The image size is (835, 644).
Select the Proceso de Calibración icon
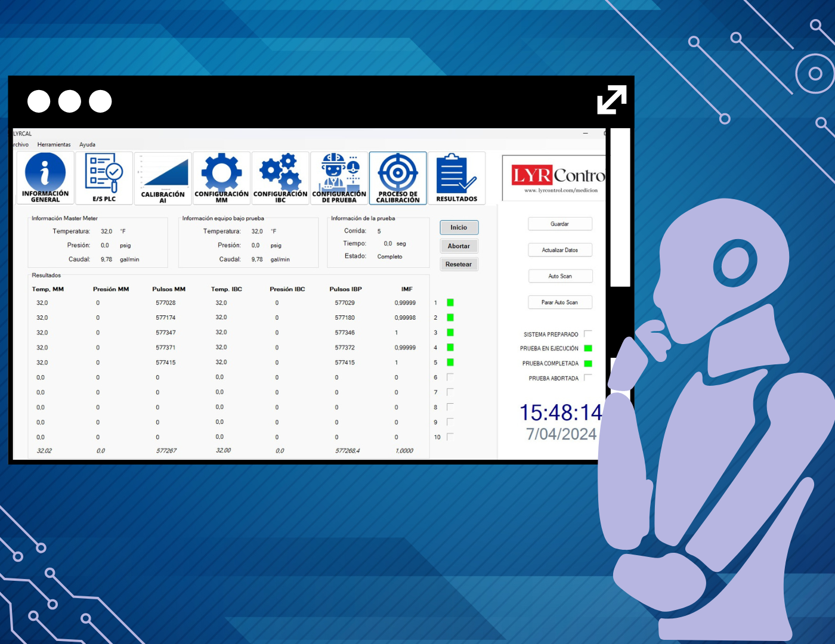pyautogui.click(x=397, y=178)
